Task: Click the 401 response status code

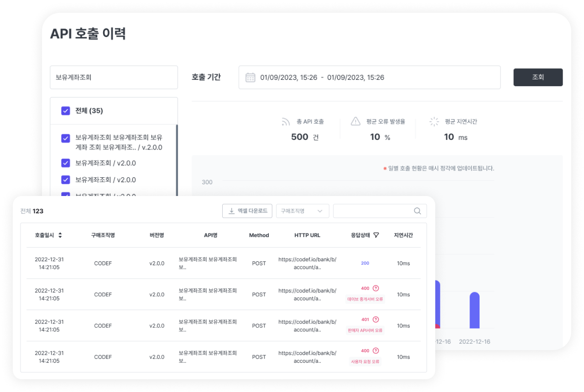Action: (x=365, y=320)
